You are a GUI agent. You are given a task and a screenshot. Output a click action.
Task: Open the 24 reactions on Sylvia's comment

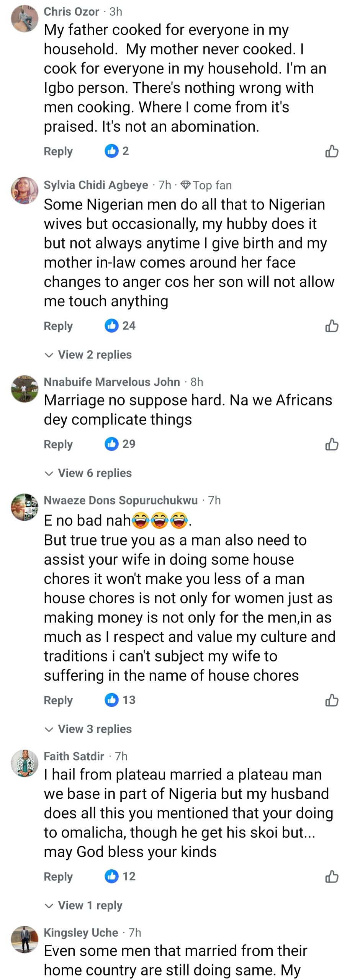[120, 326]
